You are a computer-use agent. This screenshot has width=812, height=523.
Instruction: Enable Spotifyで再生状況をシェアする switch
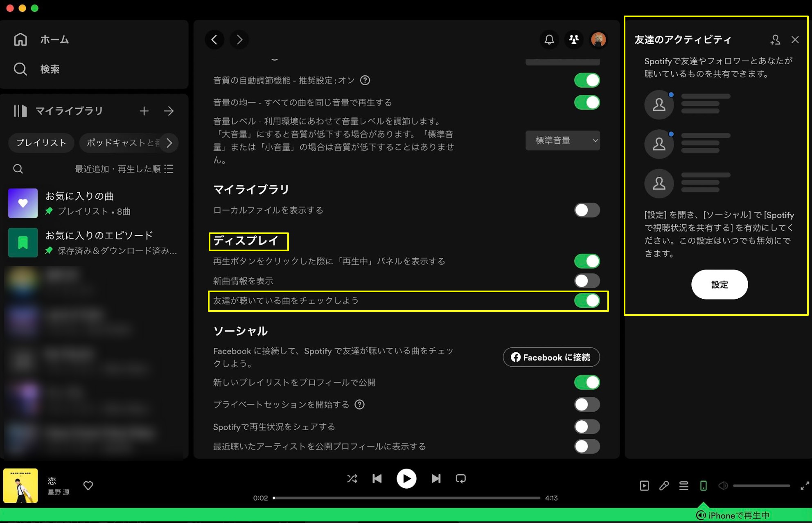click(x=587, y=426)
